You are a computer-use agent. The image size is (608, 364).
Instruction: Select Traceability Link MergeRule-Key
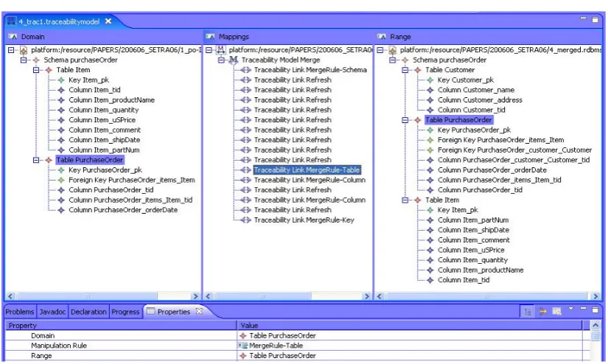(x=304, y=220)
